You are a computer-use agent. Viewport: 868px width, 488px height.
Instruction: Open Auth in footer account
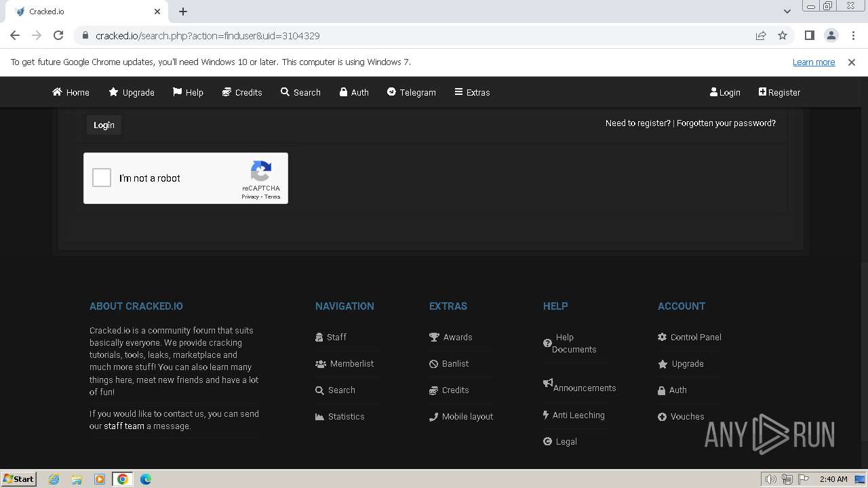[672, 390]
